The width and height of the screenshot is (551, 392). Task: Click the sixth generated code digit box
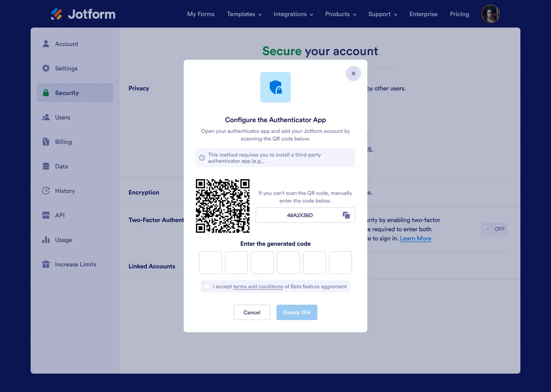[x=341, y=263]
